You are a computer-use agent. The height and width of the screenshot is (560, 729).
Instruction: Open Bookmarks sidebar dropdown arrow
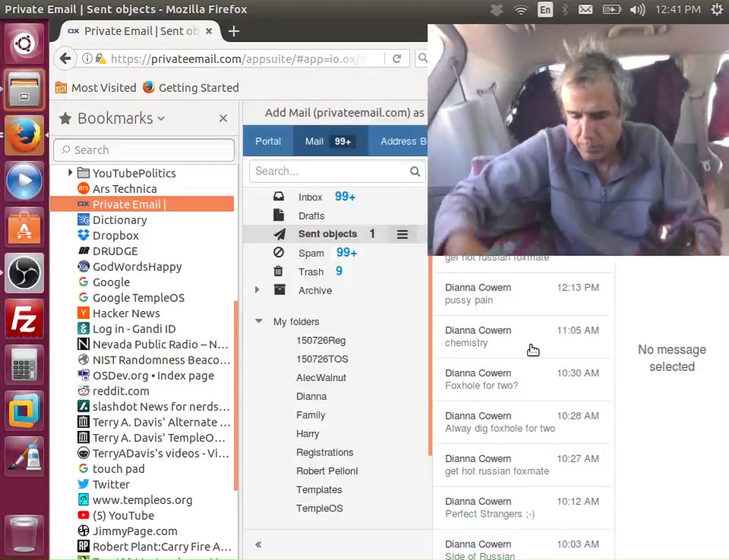pyautogui.click(x=161, y=118)
